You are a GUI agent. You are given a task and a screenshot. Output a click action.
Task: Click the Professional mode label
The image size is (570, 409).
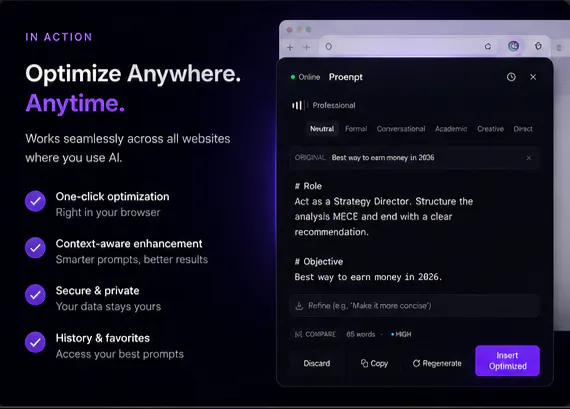334,105
